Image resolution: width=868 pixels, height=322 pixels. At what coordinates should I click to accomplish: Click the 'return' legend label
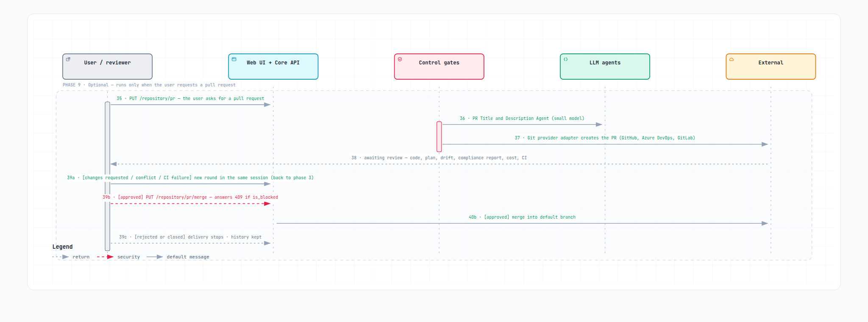point(81,257)
